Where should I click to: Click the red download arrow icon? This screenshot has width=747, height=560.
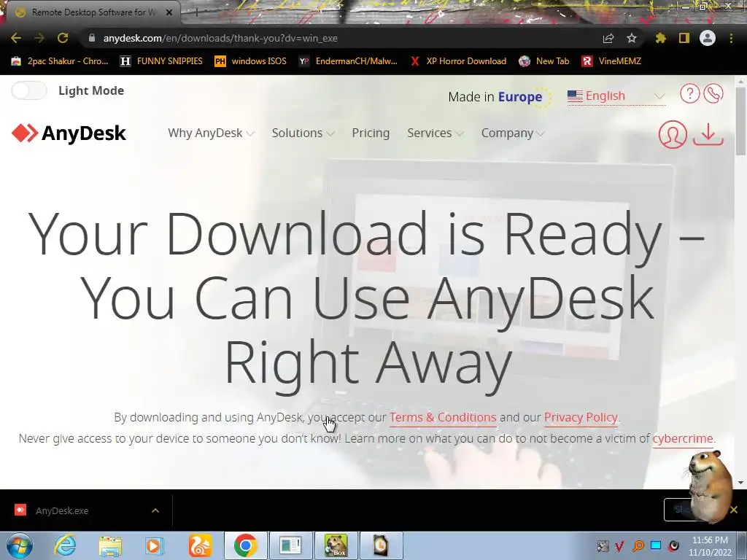(x=708, y=134)
